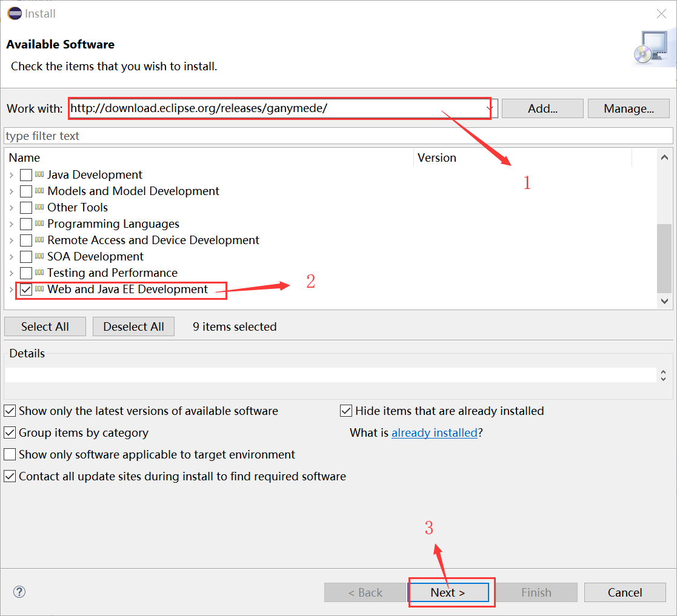The width and height of the screenshot is (677, 616).
Task: Click the SOA Development category icon
Action: click(x=39, y=256)
